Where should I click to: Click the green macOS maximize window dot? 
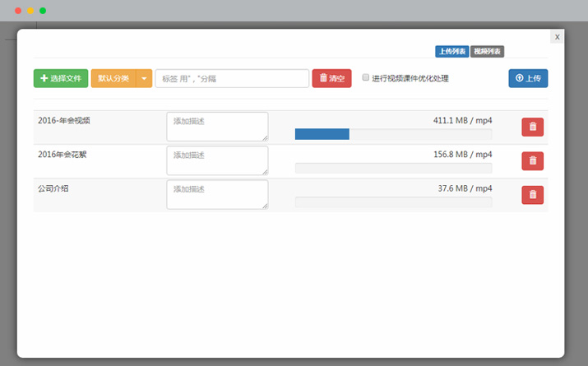pyautogui.click(x=43, y=11)
